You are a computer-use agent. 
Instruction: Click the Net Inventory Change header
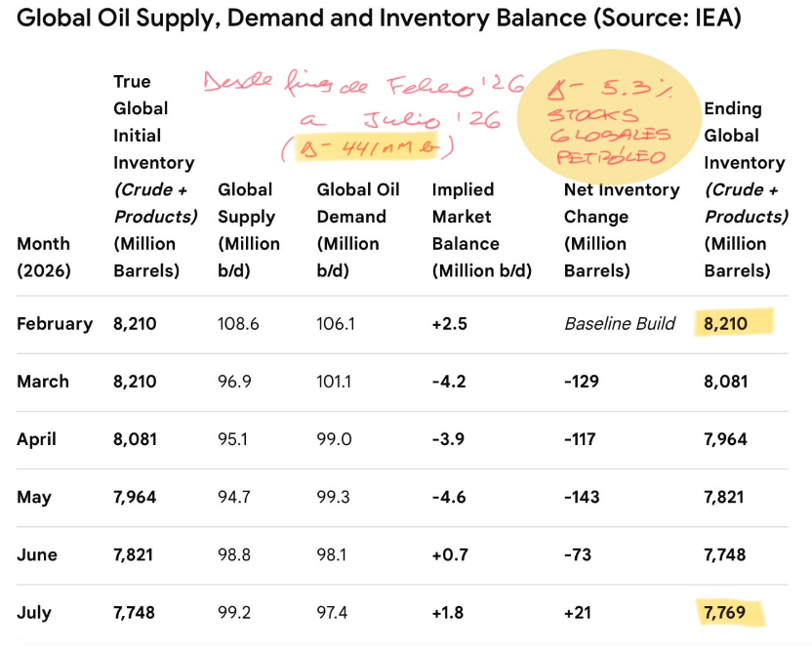click(x=622, y=230)
